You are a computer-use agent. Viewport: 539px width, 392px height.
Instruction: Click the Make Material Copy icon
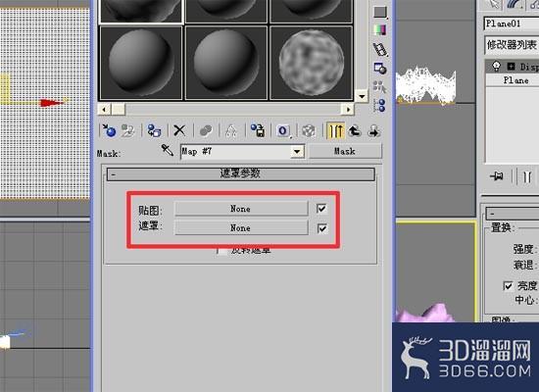[206, 130]
